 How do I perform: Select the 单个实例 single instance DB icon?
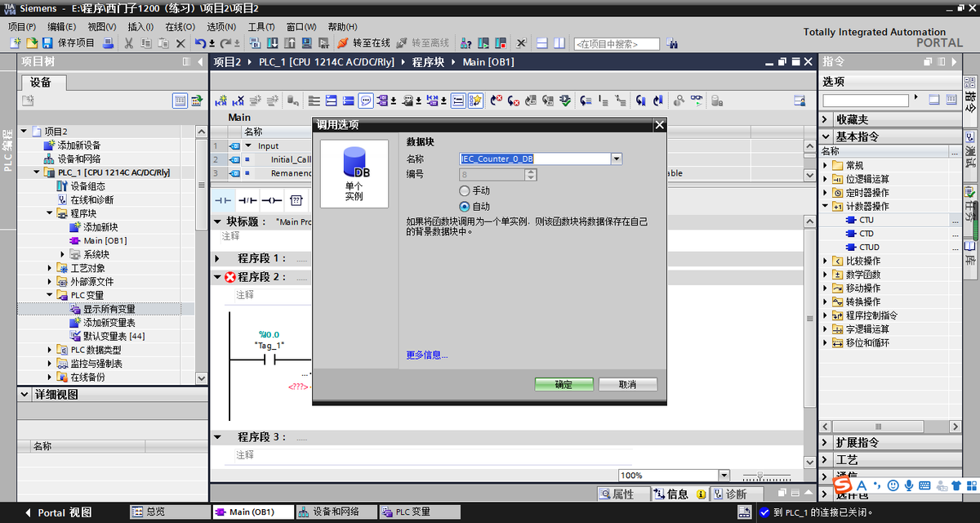click(x=354, y=173)
